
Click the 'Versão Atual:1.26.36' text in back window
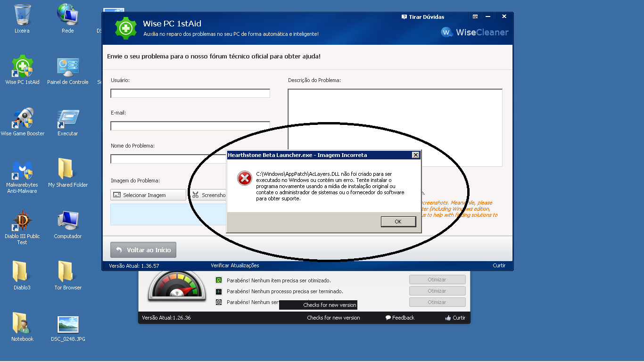coord(166,318)
